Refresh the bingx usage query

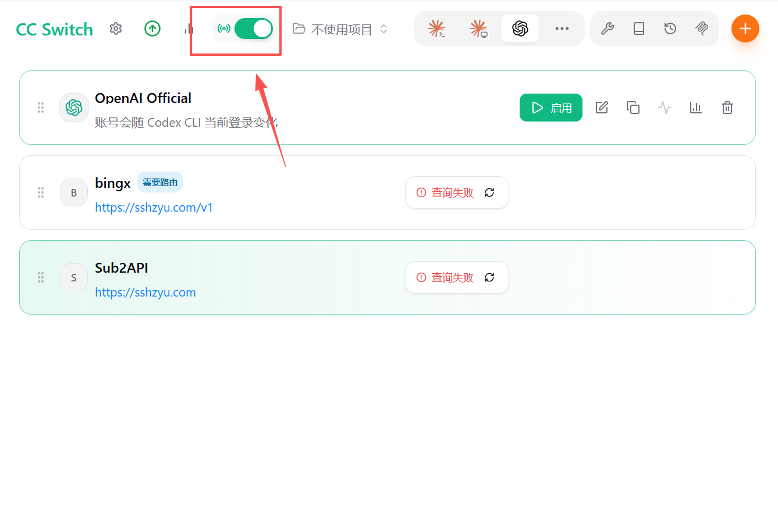point(489,192)
